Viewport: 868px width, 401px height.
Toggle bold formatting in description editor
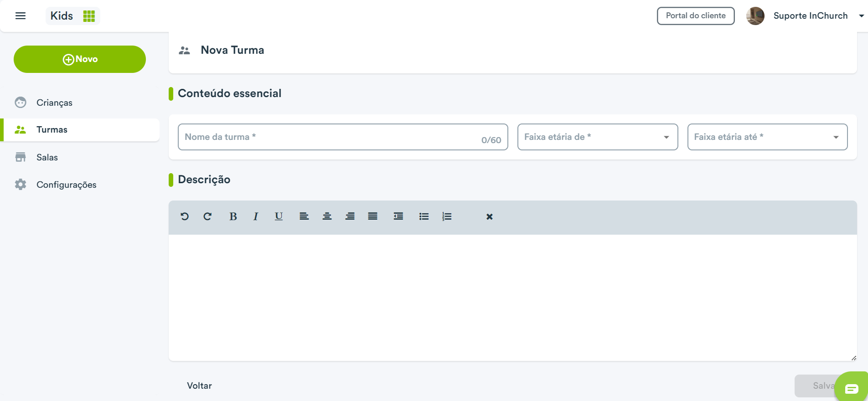pos(233,216)
